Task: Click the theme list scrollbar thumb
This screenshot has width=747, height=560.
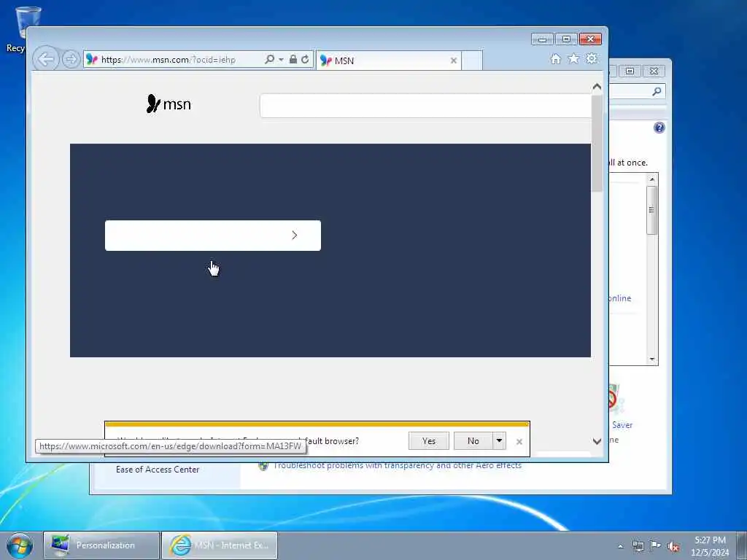Action: (x=652, y=210)
